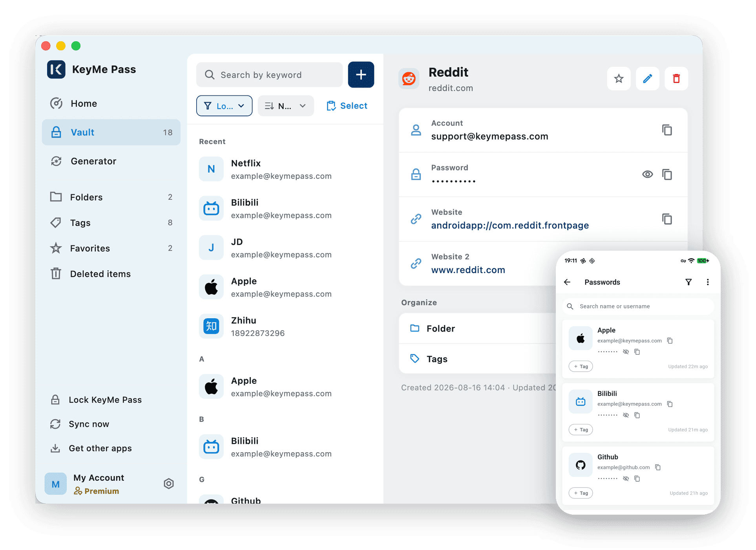756x550 pixels.
Task: Copy Bilibili password on phone
Action: [637, 415]
